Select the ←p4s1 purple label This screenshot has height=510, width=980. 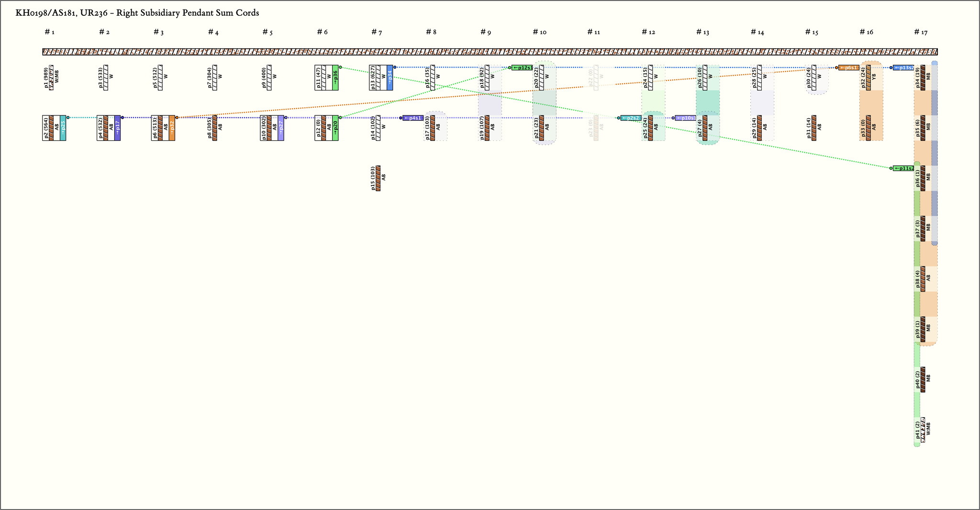413,118
